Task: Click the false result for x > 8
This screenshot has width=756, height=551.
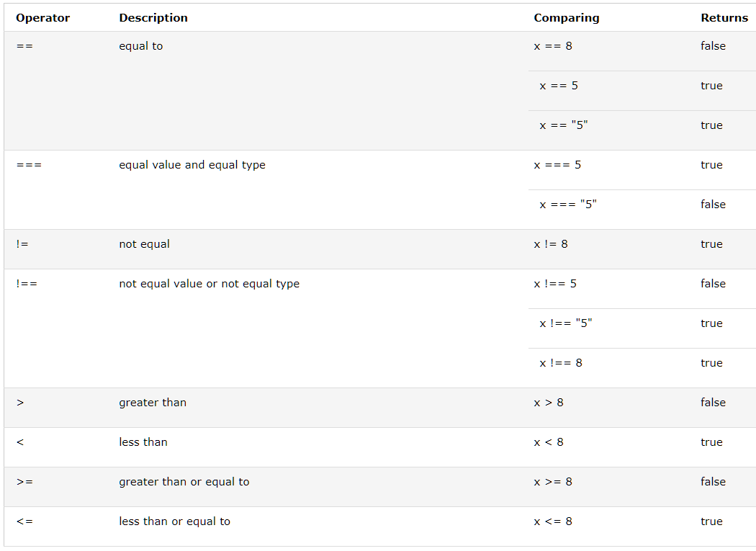Action: [x=713, y=403]
